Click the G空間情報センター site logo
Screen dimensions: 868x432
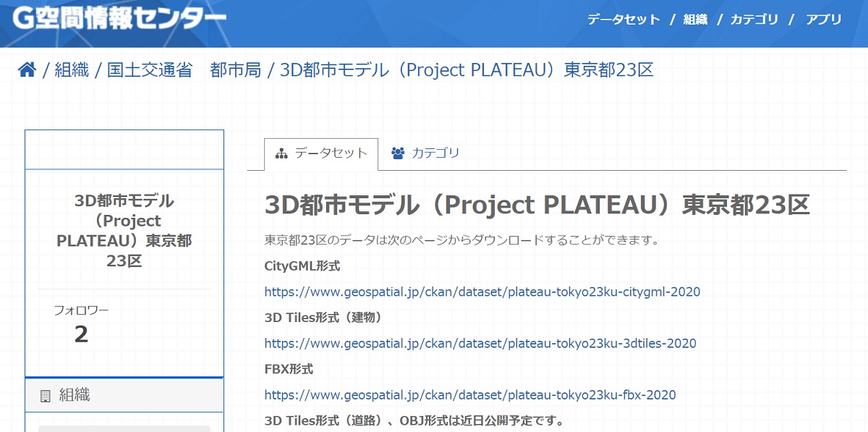click(x=119, y=17)
